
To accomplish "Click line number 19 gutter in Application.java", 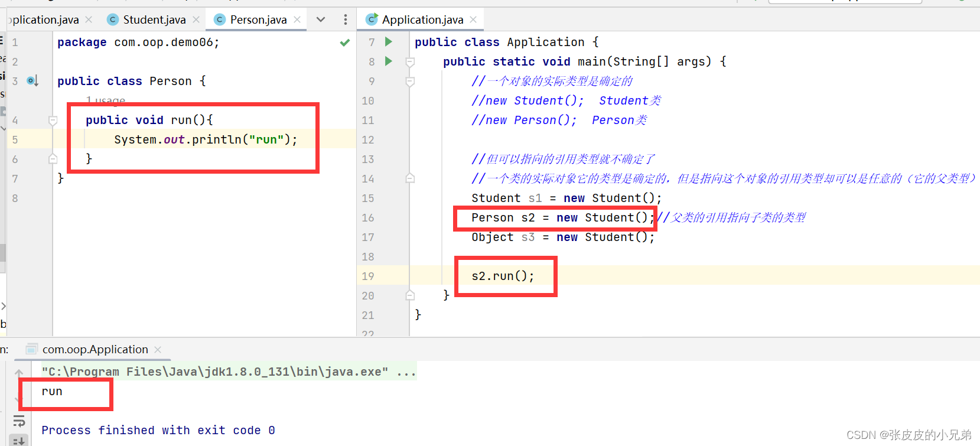I will tap(368, 276).
